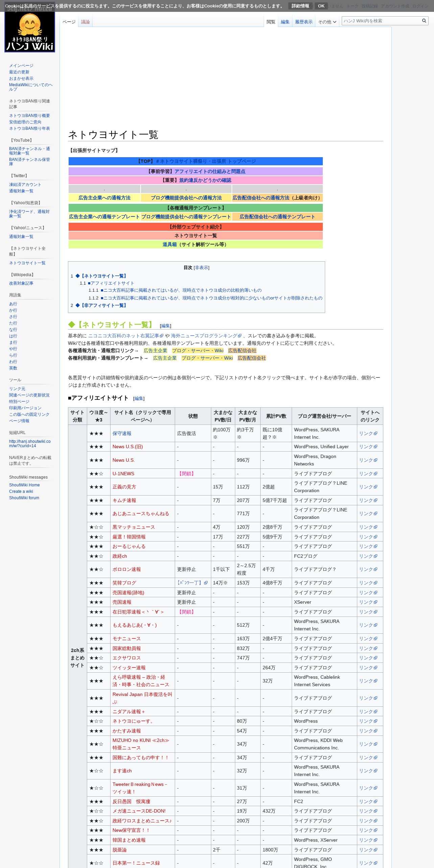
Task: Open アフィリエイトの仕組みと問題点 link
Action: point(210,172)
